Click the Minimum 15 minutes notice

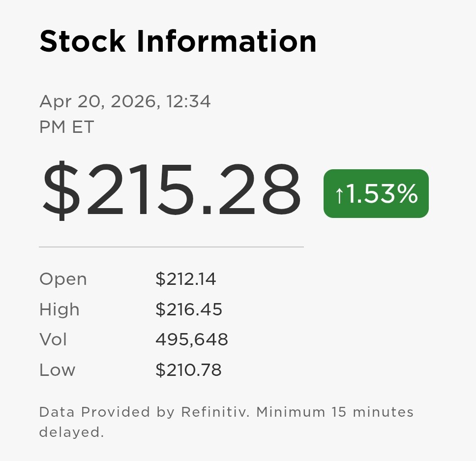point(335,411)
